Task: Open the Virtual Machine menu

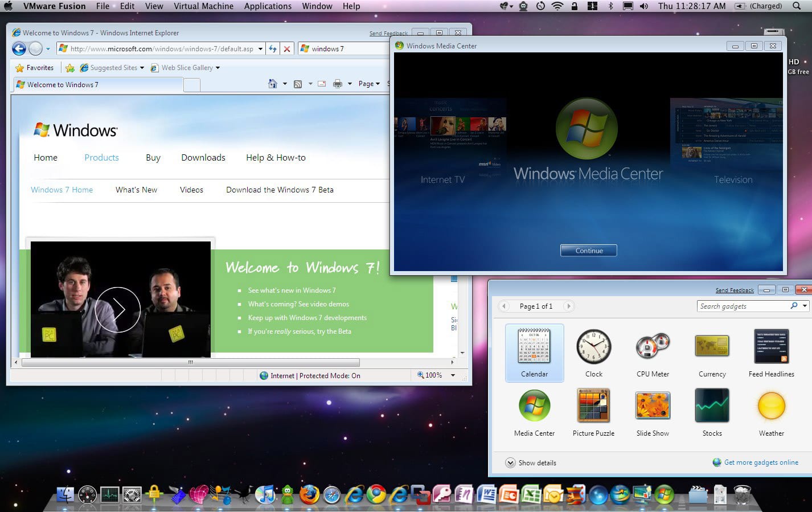Action: click(x=203, y=6)
